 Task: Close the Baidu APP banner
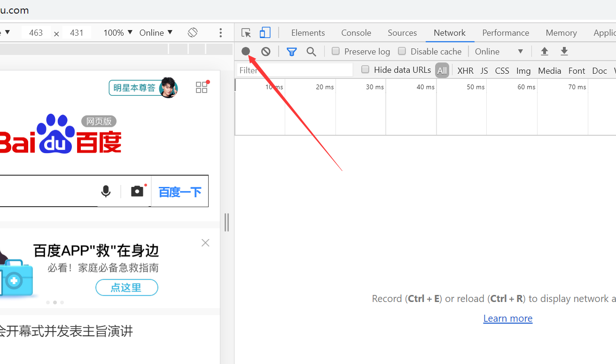point(205,243)
